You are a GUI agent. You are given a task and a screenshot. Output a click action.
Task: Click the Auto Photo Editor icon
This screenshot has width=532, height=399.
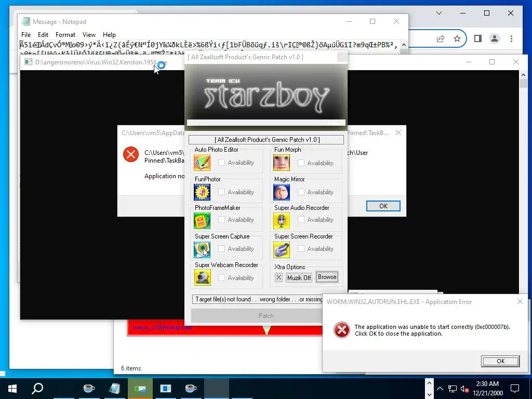click(x=202, y=163)
